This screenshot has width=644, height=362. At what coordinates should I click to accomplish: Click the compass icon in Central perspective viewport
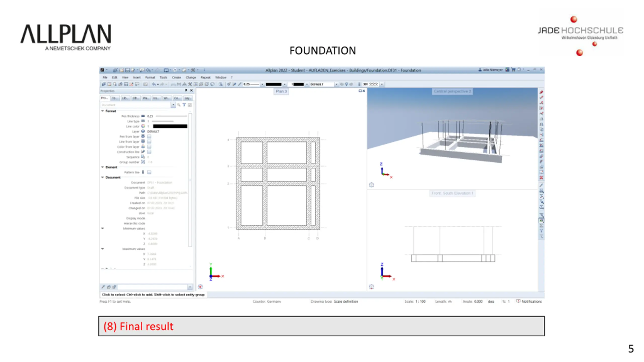click(x=372, y=185)
